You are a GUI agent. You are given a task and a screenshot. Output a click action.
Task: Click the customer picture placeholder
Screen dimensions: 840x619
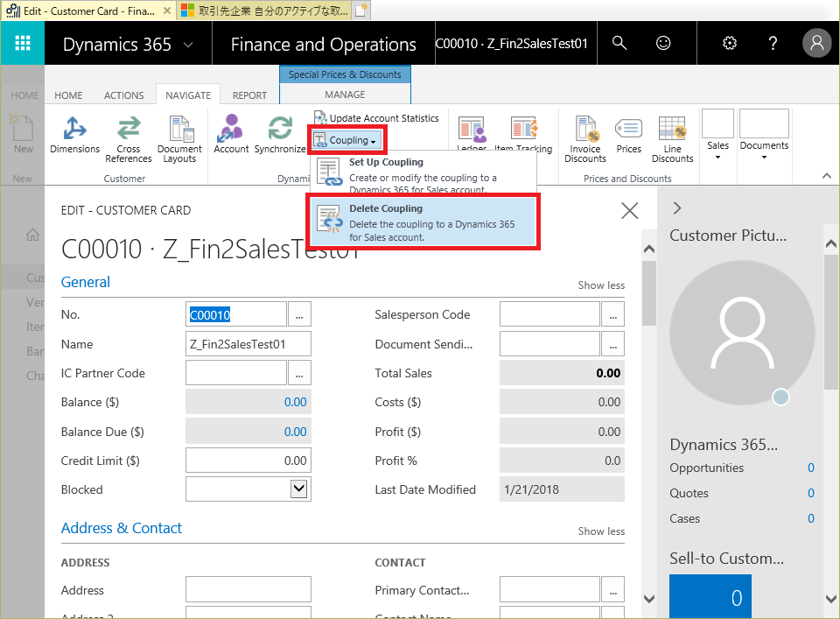(x=742, y=333)
